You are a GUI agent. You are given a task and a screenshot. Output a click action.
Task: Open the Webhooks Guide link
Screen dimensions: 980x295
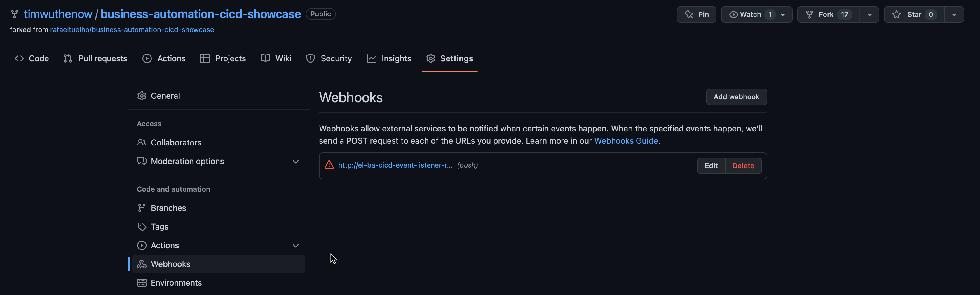pos(626,141)
